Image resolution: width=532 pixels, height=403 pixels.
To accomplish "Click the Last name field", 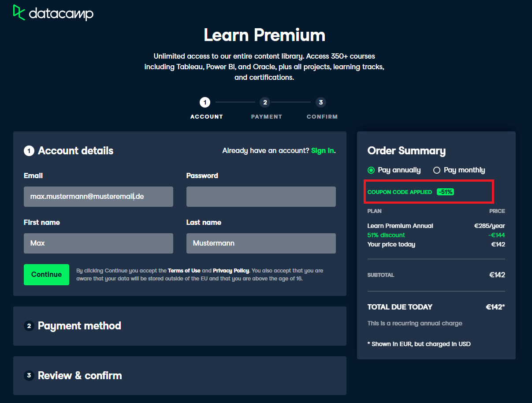I will [x=261, y=243].
